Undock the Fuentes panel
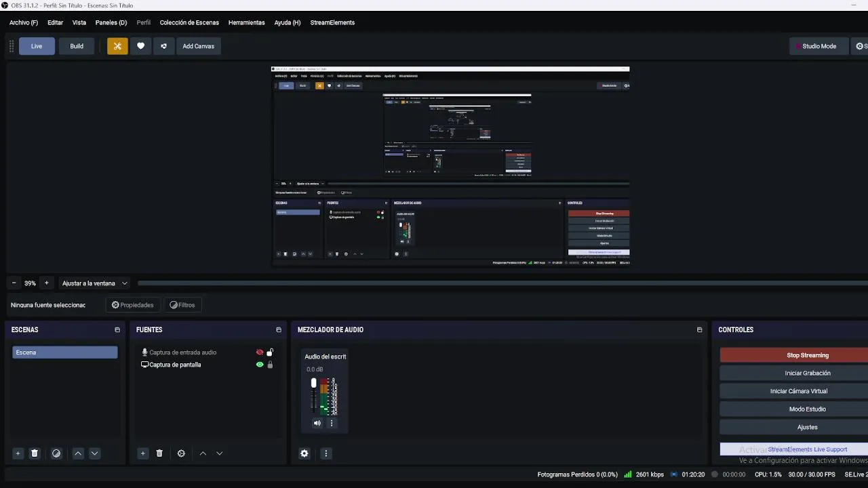 click(279, 330)
